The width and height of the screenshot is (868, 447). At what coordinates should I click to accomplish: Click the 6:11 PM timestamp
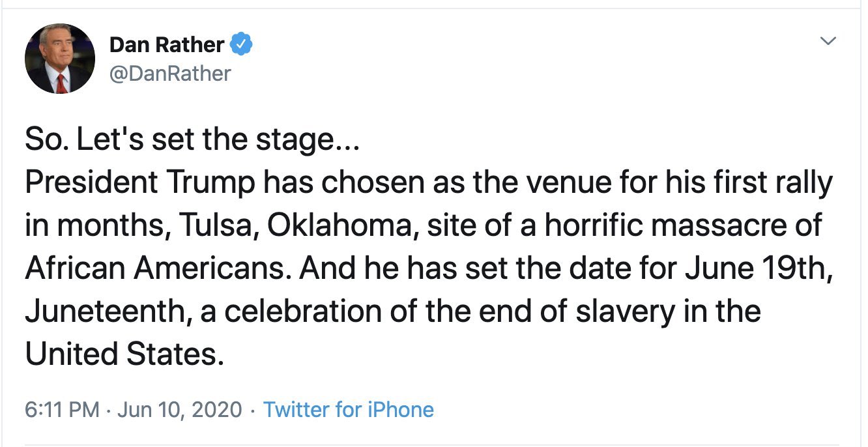click(x=63, y=410)
